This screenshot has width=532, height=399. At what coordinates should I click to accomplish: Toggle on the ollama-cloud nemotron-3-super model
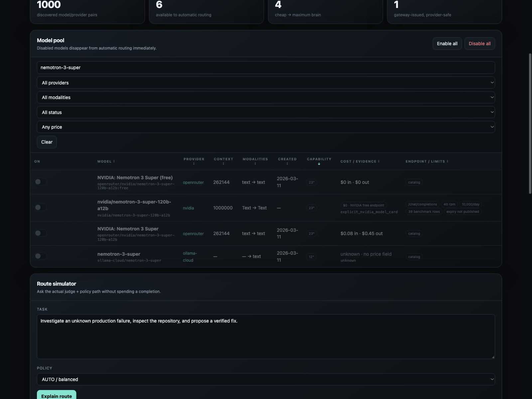[x=41, y=256]
